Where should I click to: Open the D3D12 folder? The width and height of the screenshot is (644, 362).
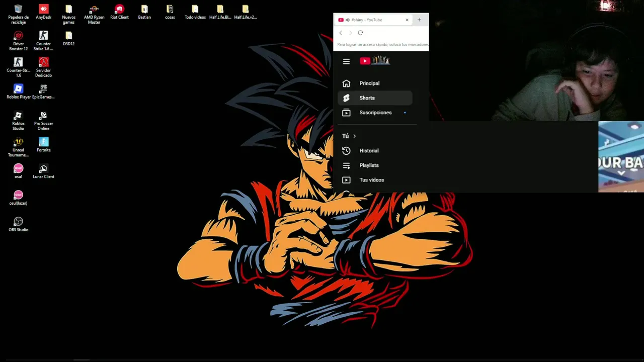(69, 39)
